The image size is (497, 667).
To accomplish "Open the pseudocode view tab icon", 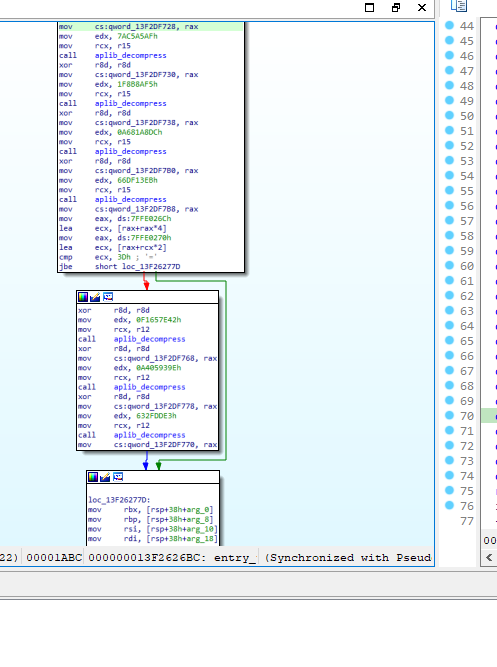I will coord(459,6).
